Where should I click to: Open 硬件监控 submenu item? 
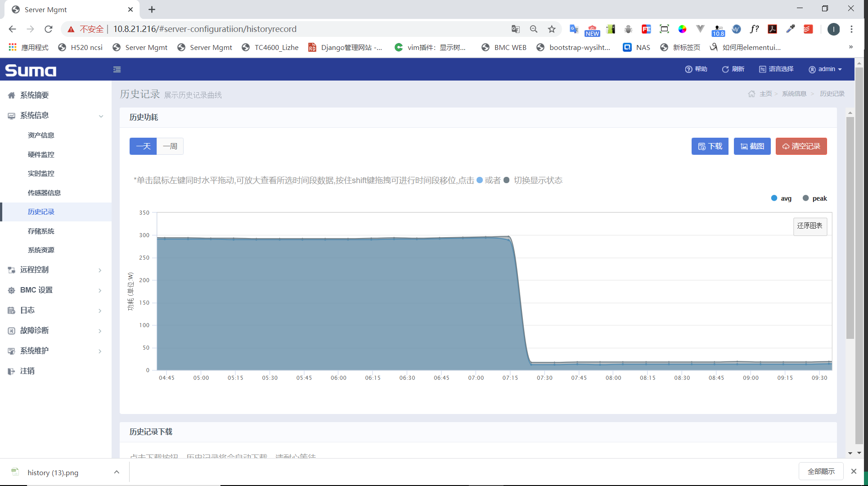coord(41,154)
